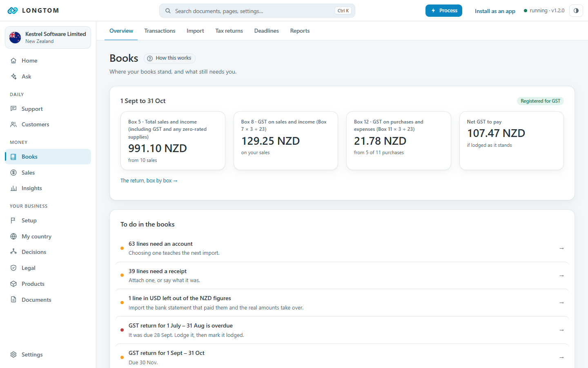Go to the Deadlines tab
Image resolution: width=588 pixels, height=368 pixels.
267,31
